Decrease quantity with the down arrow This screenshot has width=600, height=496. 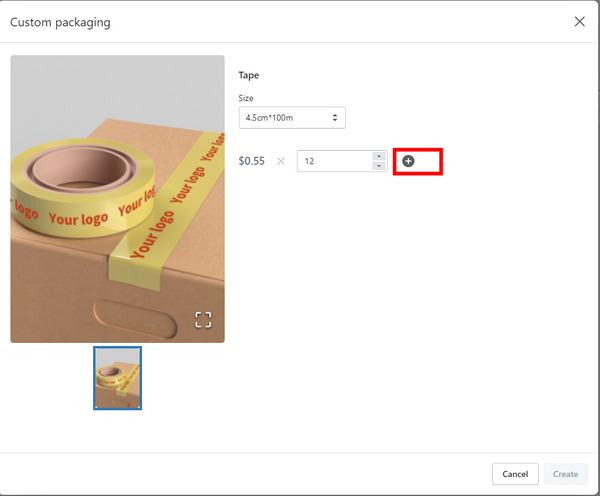click(x=378, y=166)
